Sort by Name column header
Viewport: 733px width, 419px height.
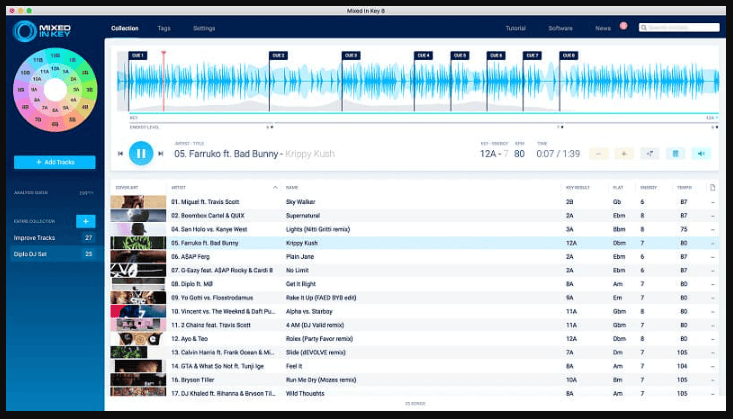(292, 188)
